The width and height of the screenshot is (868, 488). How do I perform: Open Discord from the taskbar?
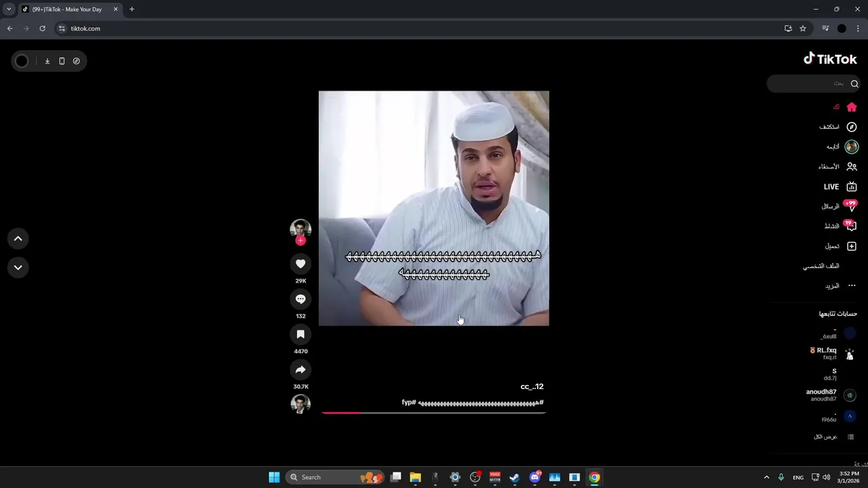coord(534,477)
